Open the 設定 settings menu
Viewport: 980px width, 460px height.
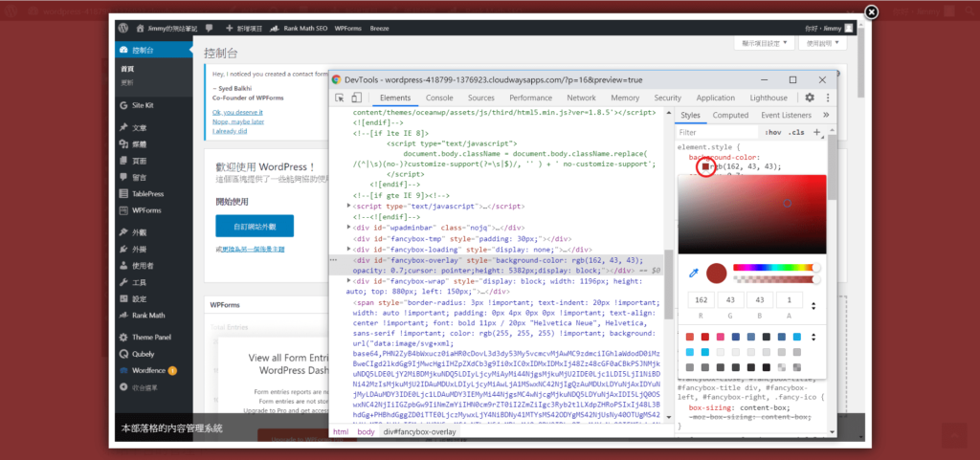tap(139, 299)
